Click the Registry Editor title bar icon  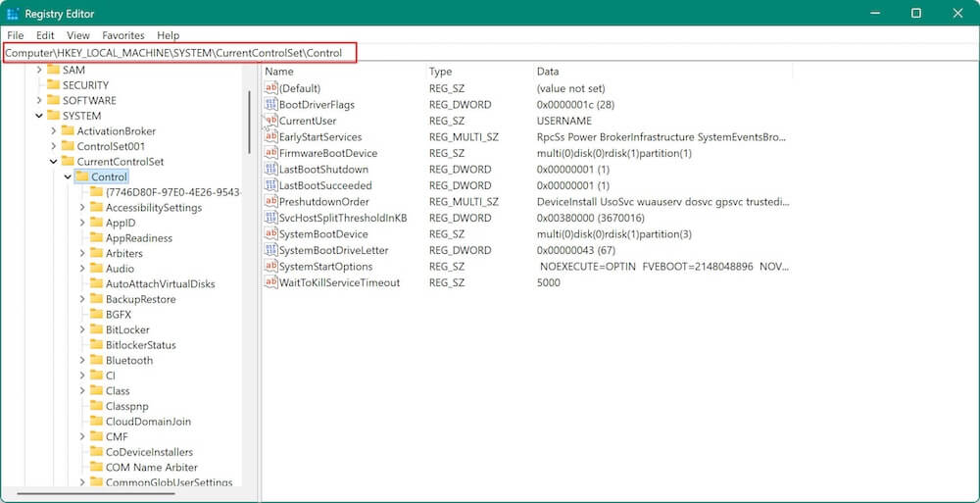click(x=14, y=13)
